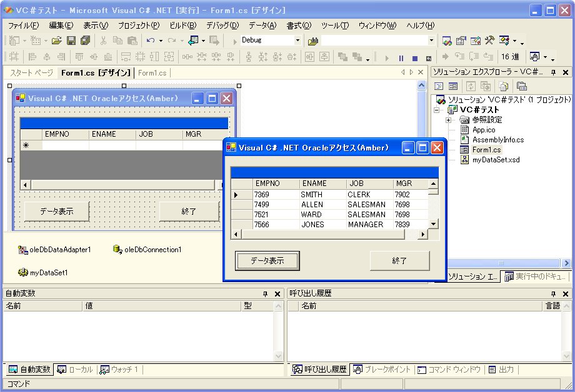Select App.ico in Solution Explorer
Image resolution: width=575 pixels, height=392 pixels.
(x=484, y=130)
